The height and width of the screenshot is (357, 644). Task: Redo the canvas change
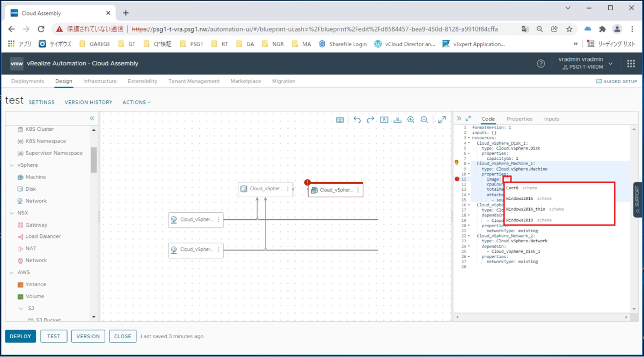pos(371,120)
